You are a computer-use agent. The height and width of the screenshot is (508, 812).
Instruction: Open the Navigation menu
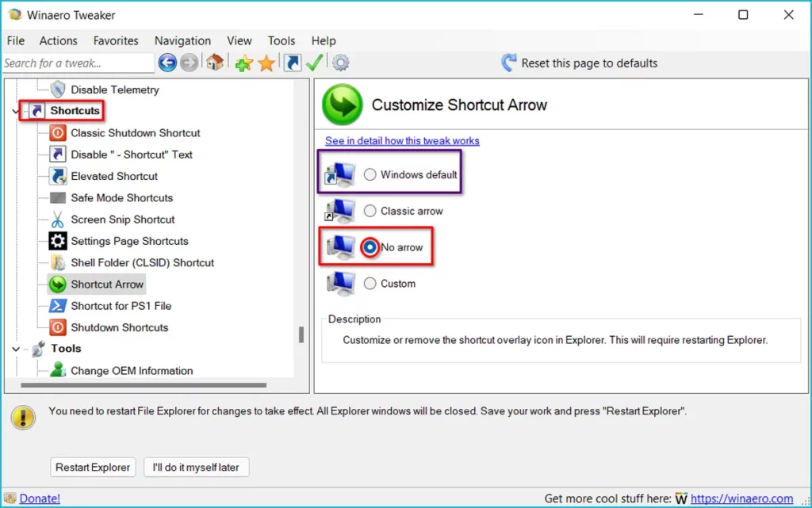(x=182, y=40)
